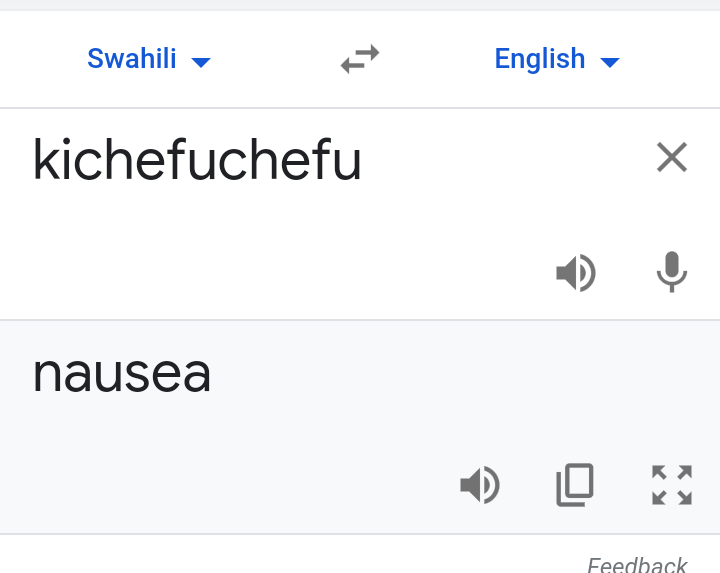The image size is (720, 573).
Task: Start voice input with the microphone
Action: point(672,272)
